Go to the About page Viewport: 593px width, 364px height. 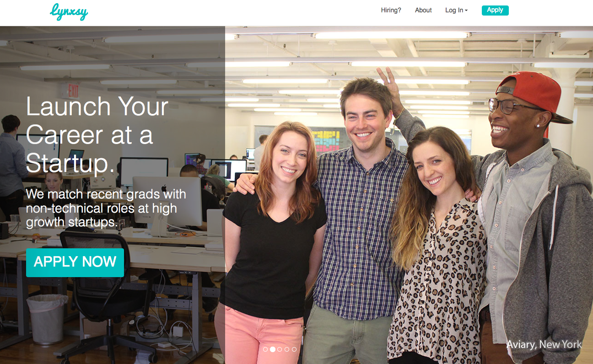tap(423, 10)
